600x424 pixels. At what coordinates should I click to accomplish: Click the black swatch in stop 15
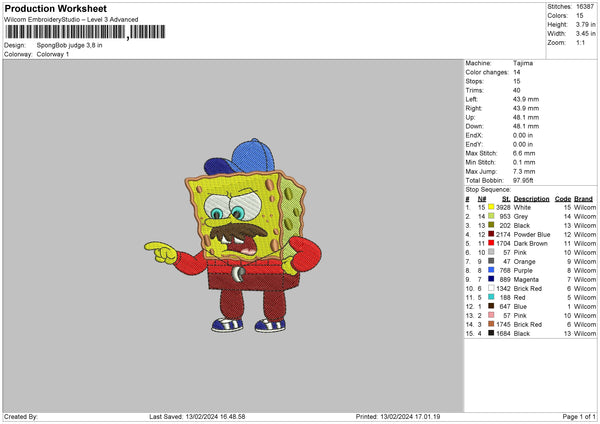pyautogui.click(x=491, y=333)
